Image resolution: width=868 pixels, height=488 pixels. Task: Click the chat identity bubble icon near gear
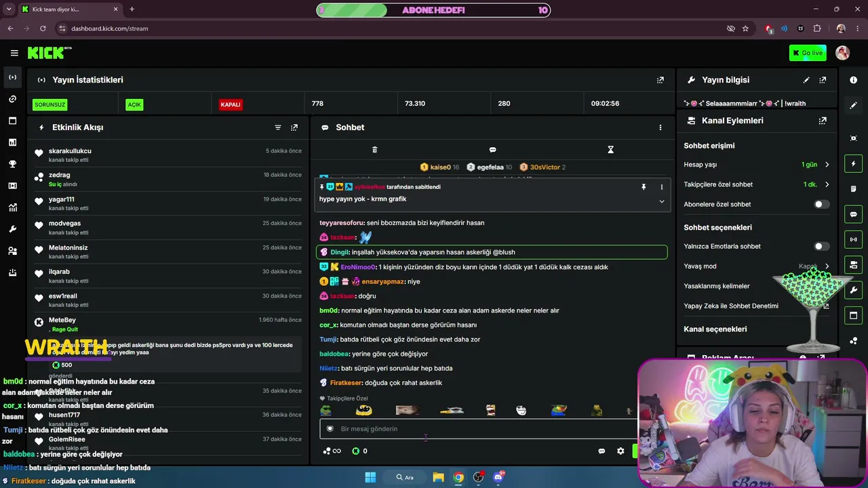601,451
